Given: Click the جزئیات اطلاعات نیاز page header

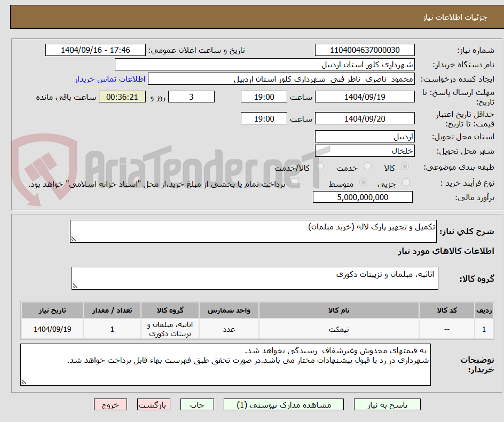Looking at the screenshot, I should (x=455, y=17).
